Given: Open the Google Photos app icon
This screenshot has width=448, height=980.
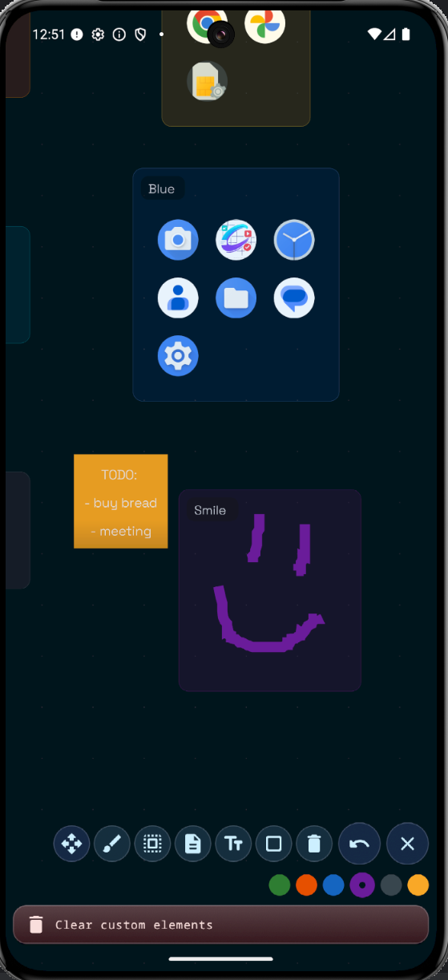Looking at the screenshot, I should coord(265,24).
